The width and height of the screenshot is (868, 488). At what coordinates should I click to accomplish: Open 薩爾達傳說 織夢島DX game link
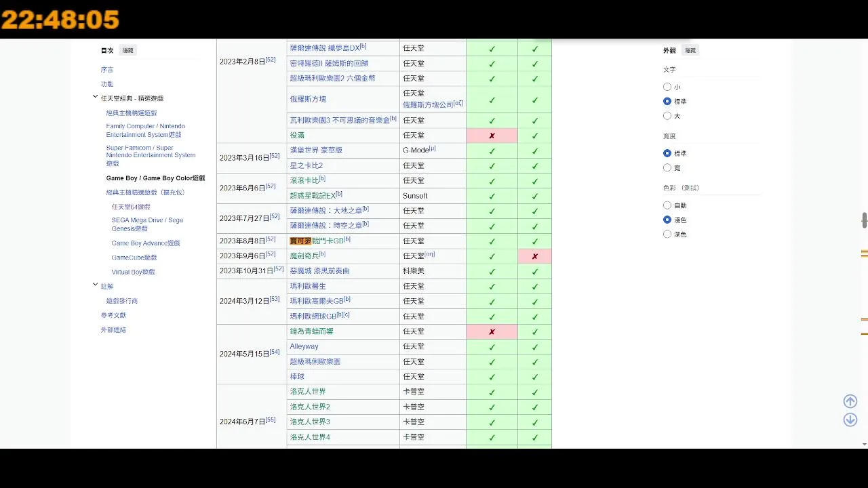(x=325, y=48)
